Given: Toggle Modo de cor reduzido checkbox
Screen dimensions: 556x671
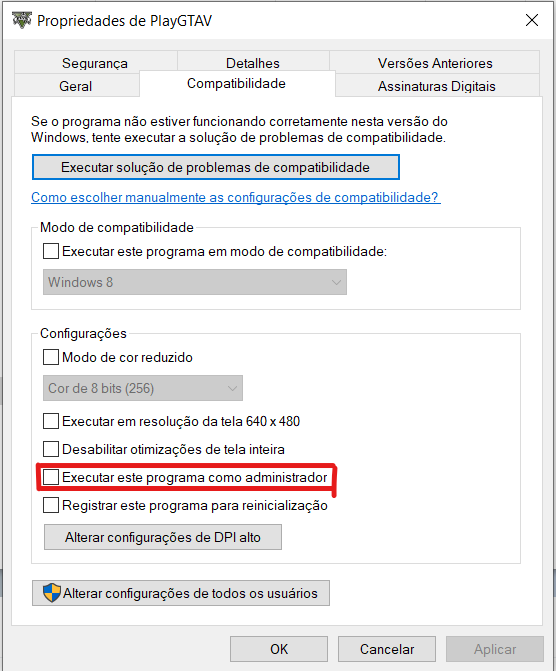Looking at the screenshot, I should pos(51,357).
